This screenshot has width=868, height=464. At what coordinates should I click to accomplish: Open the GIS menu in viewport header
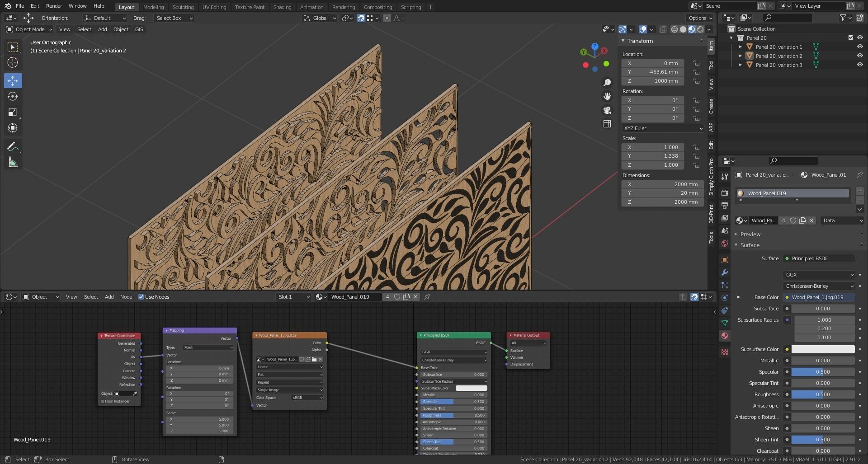[139, 29]
